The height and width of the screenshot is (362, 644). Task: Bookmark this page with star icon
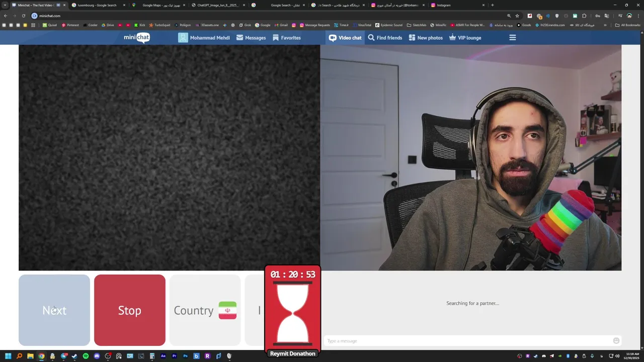point(517,16)
